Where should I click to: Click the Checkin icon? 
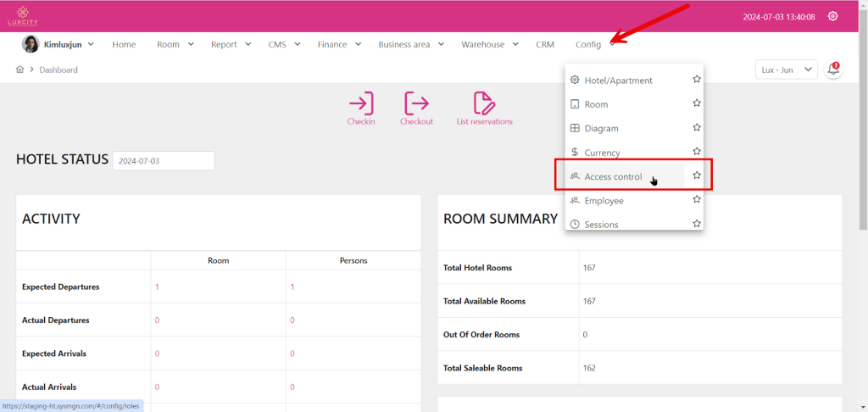361,104
